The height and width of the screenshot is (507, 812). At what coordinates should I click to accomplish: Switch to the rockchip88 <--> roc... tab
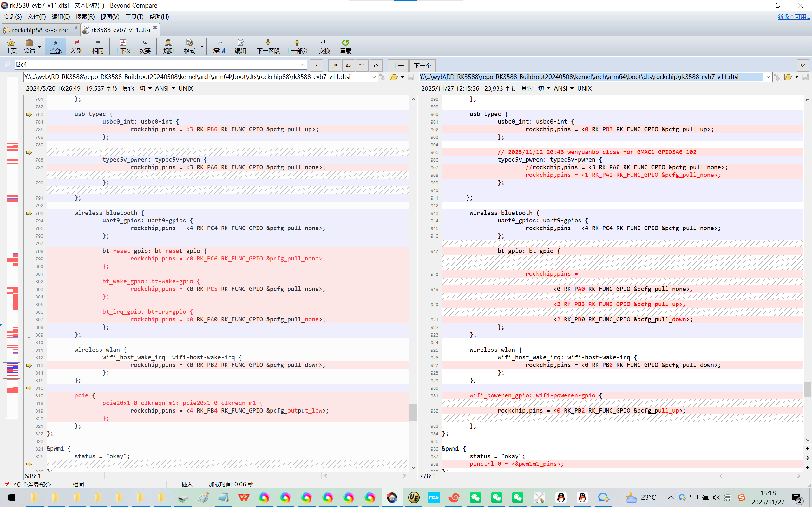pyautogui.click(x=40, y=30)
